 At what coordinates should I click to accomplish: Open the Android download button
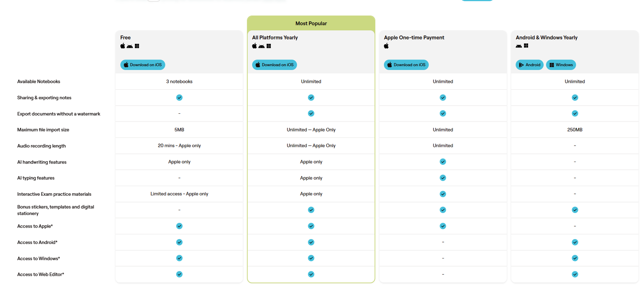click(x=529, y=65)
